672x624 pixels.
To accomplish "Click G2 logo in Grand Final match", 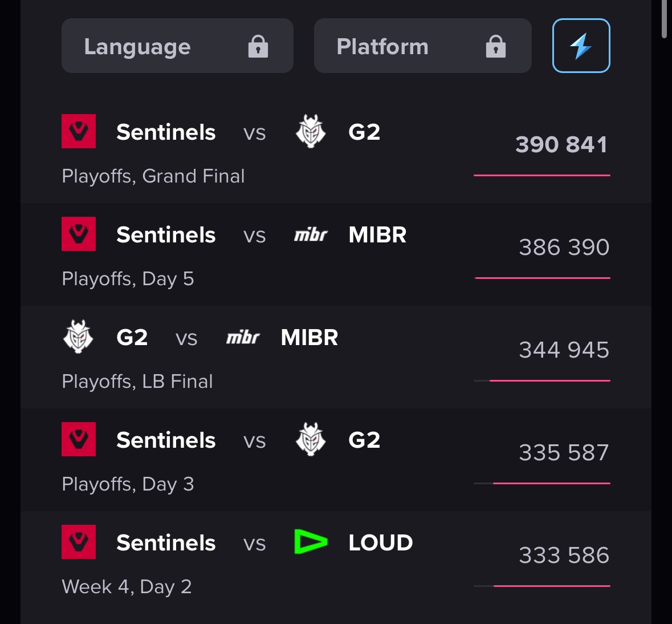I will [311, 131].
